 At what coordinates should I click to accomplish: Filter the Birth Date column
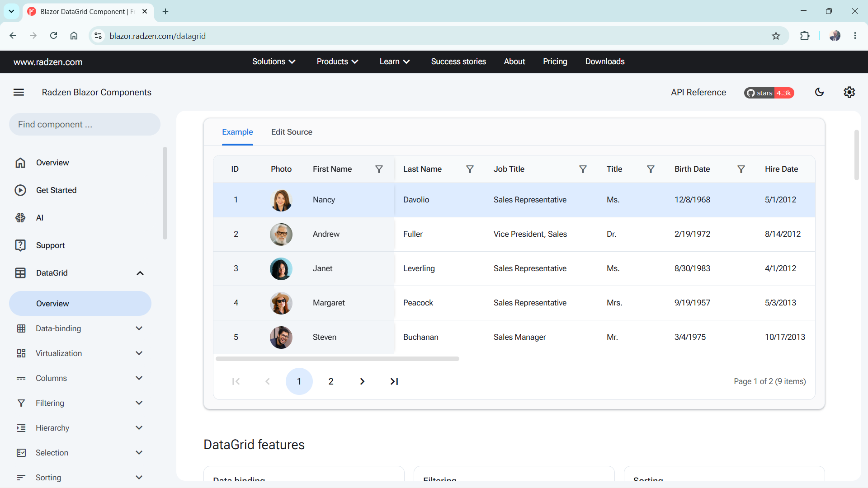click(741, 169)
